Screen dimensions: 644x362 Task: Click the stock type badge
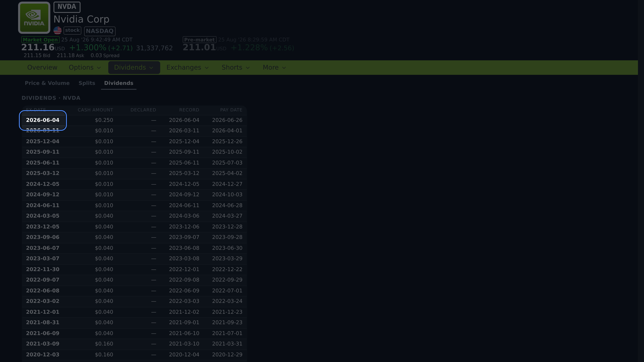click(72, 31)
